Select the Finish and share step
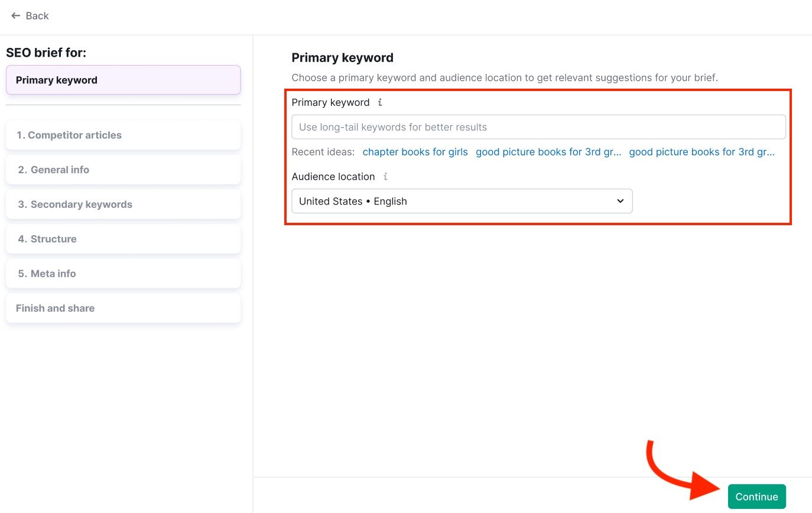 (123, 308)
